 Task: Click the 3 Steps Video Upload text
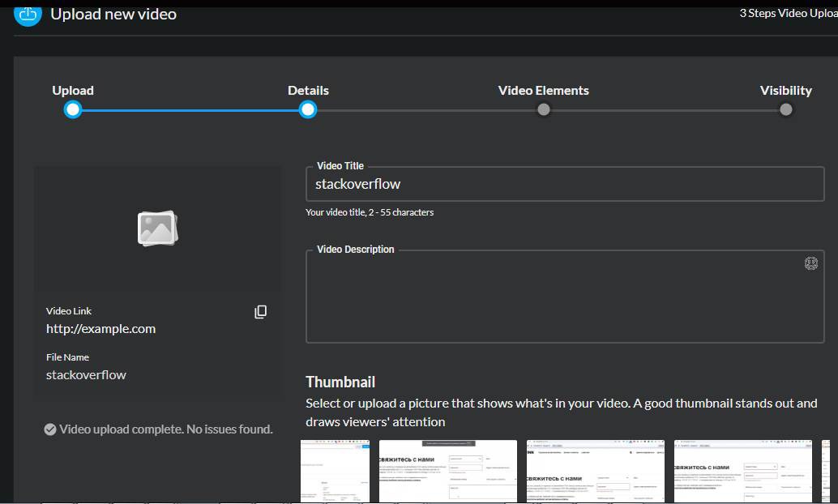point(788,14)
